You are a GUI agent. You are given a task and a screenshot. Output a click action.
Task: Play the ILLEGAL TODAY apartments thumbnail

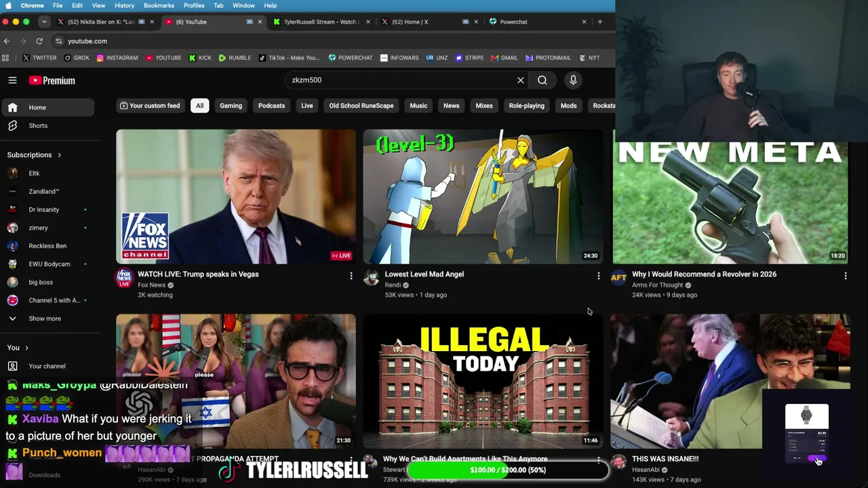[483, 381]
